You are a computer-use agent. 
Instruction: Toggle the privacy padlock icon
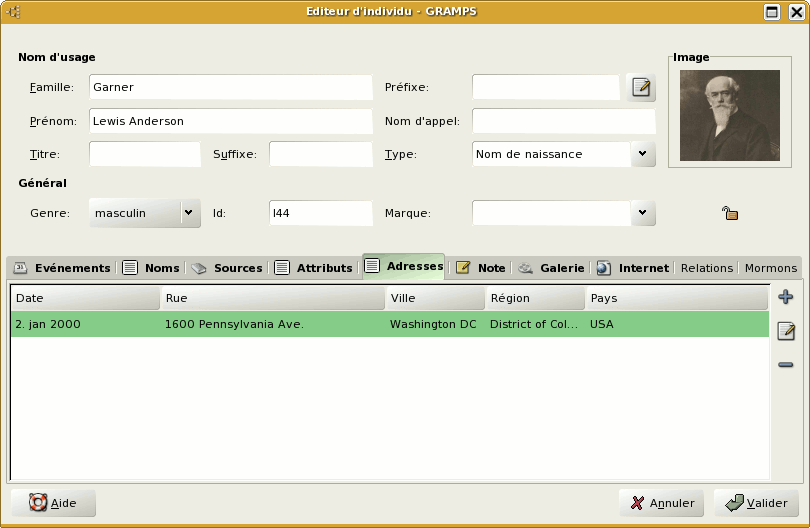click(x=730, y=213)
